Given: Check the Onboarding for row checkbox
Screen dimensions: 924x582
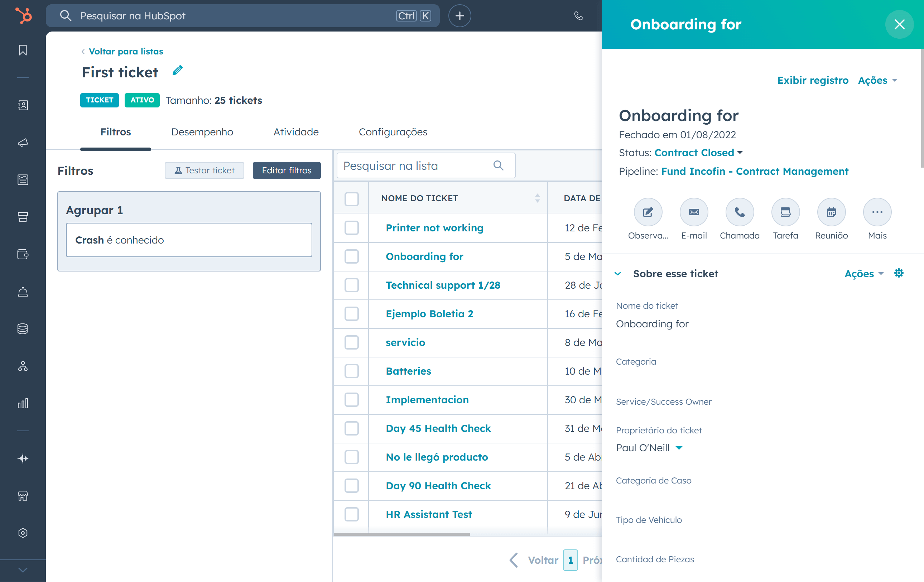Looking at the screenshot, I should pos(351,256).
